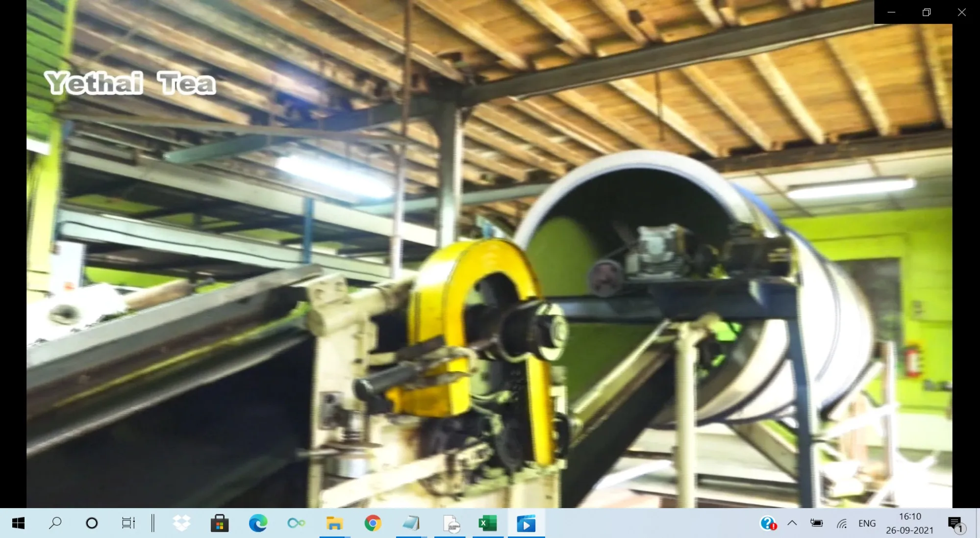Open Task View on the taskbar

click(x=128, y=523)
